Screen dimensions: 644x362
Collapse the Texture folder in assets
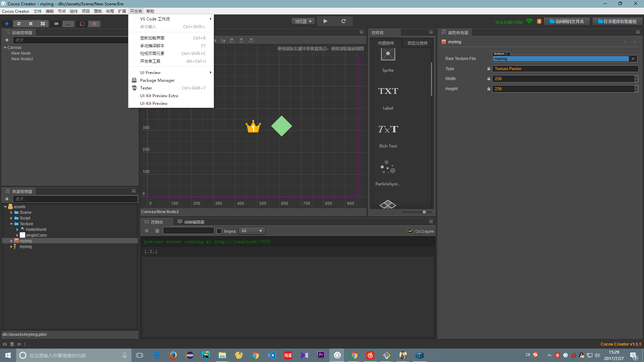coord(11,224)
